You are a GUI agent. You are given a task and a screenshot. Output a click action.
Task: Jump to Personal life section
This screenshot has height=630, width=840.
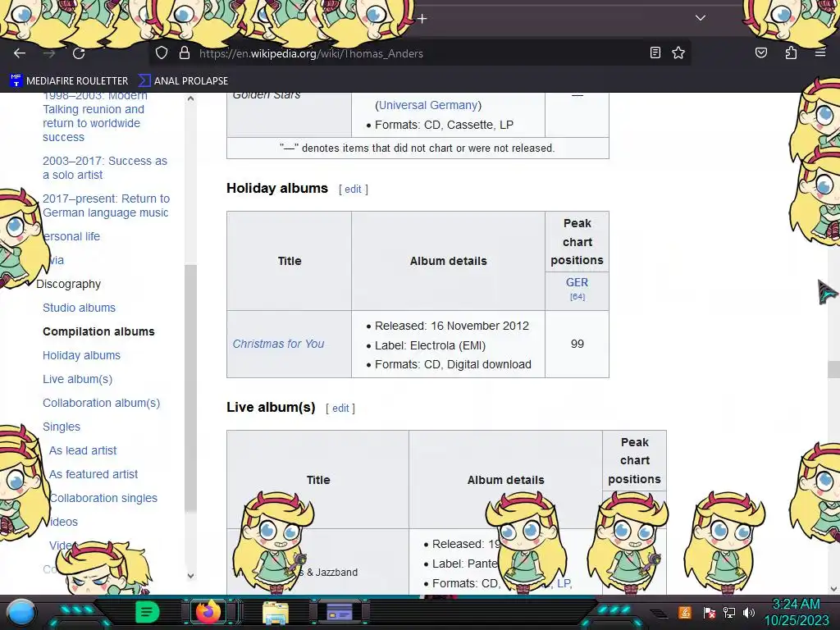coord(72,236)
